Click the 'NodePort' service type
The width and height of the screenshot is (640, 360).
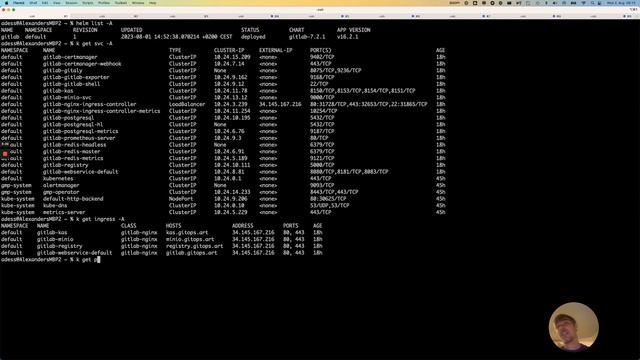181,199
